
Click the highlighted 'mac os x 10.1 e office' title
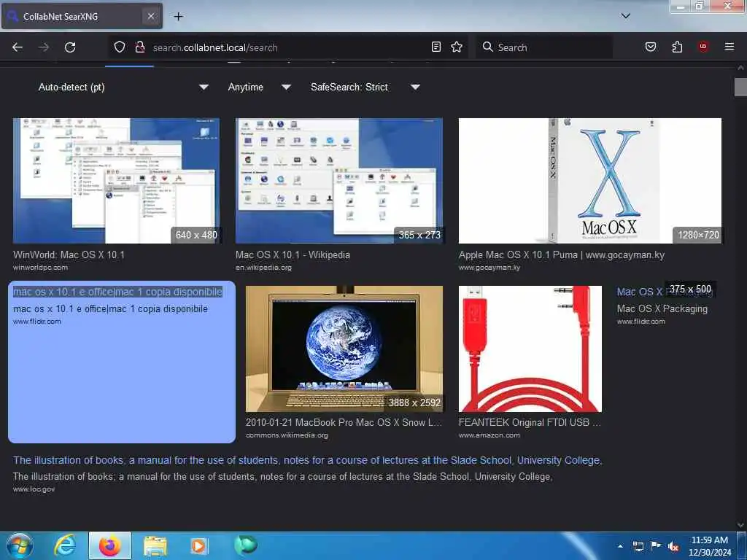[x=117, y=292]
